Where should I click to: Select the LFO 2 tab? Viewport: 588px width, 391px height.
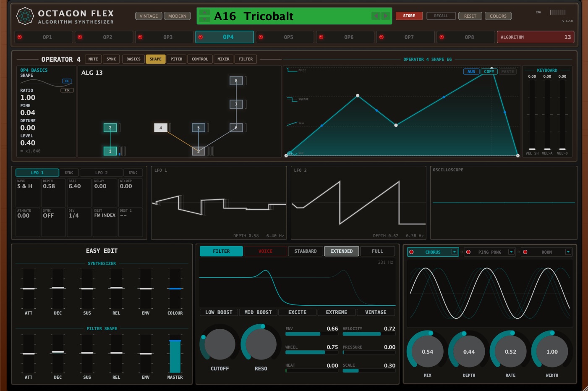(101, 173)
